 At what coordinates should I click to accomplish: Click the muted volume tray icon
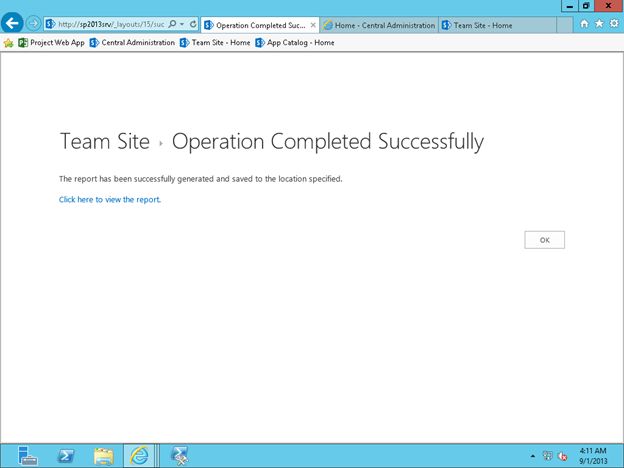click(x=563, y=456)
